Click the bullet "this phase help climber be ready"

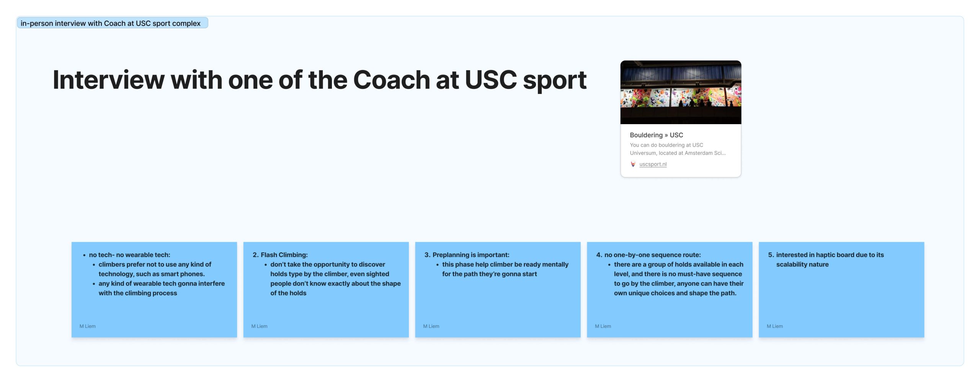click(x=505, y=269)
